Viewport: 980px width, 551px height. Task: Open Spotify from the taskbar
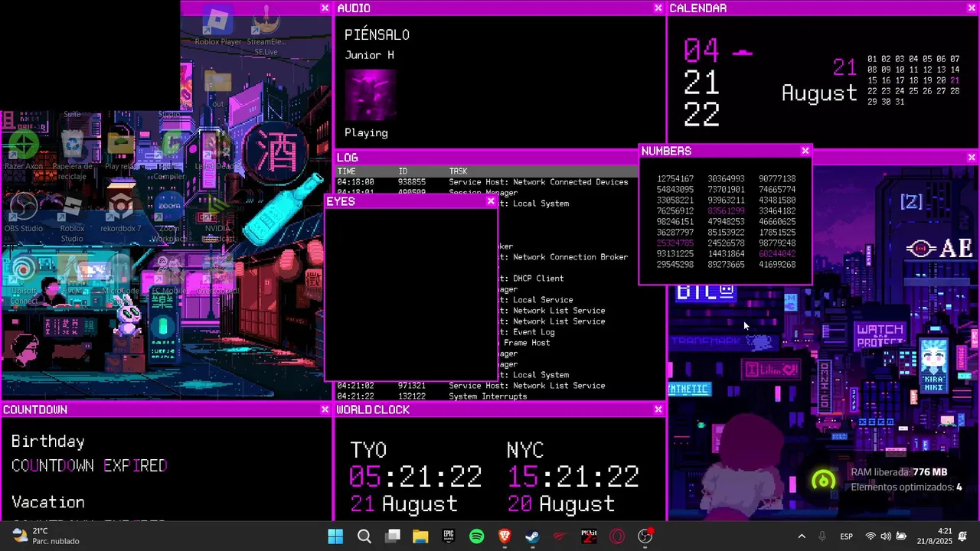477,536
